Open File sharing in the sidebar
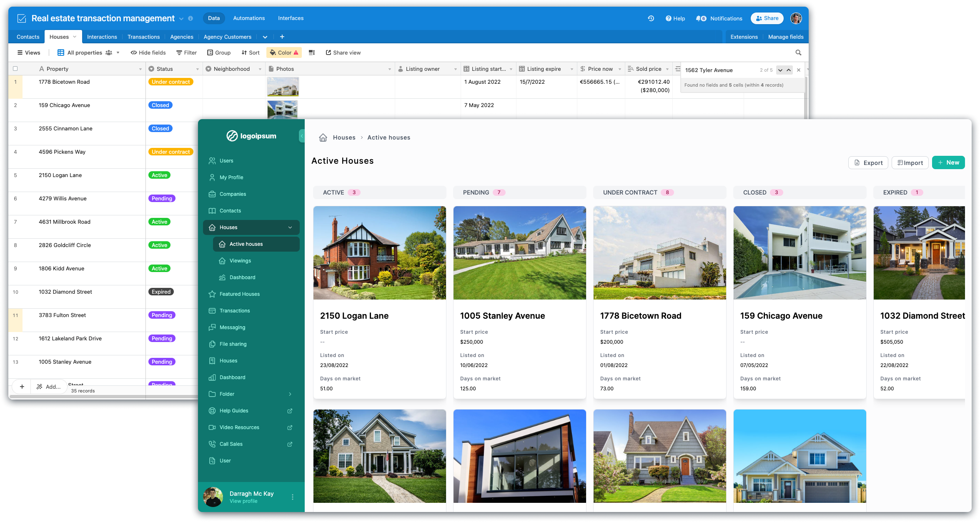Viewport: 980px width, 522px height. pyautogui.click(x=233, y=344)
